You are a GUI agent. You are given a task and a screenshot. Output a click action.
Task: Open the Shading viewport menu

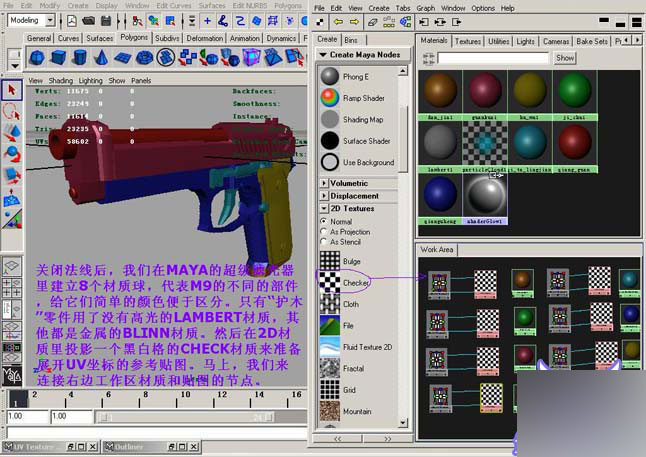point(61,80)
